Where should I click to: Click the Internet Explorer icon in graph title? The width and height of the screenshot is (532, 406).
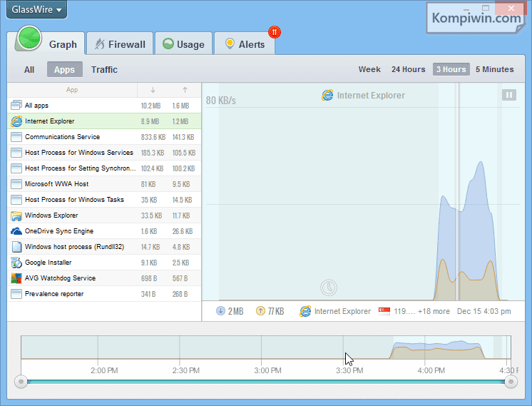pos(327,96)
